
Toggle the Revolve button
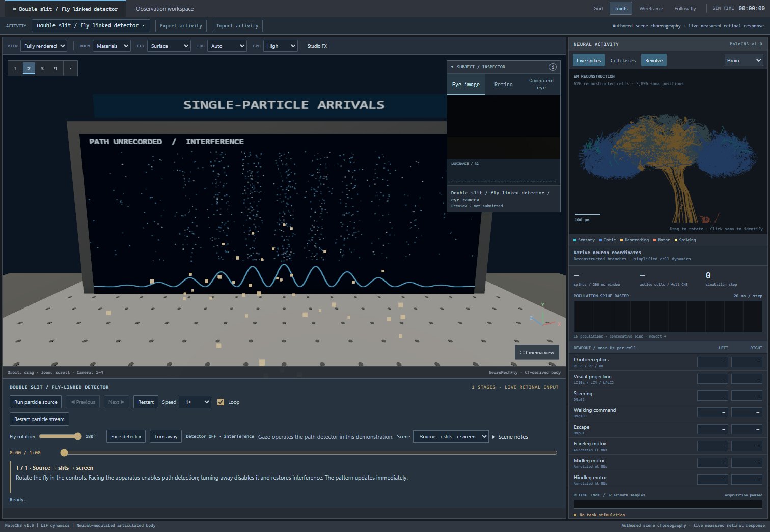pyautogui.click(x=654, y=60)
